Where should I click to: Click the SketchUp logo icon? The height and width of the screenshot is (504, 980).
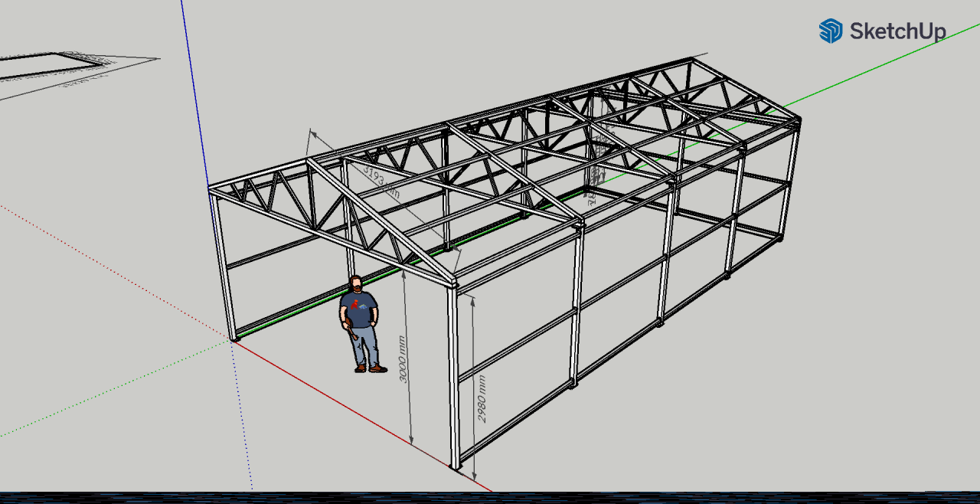(830, 31)
